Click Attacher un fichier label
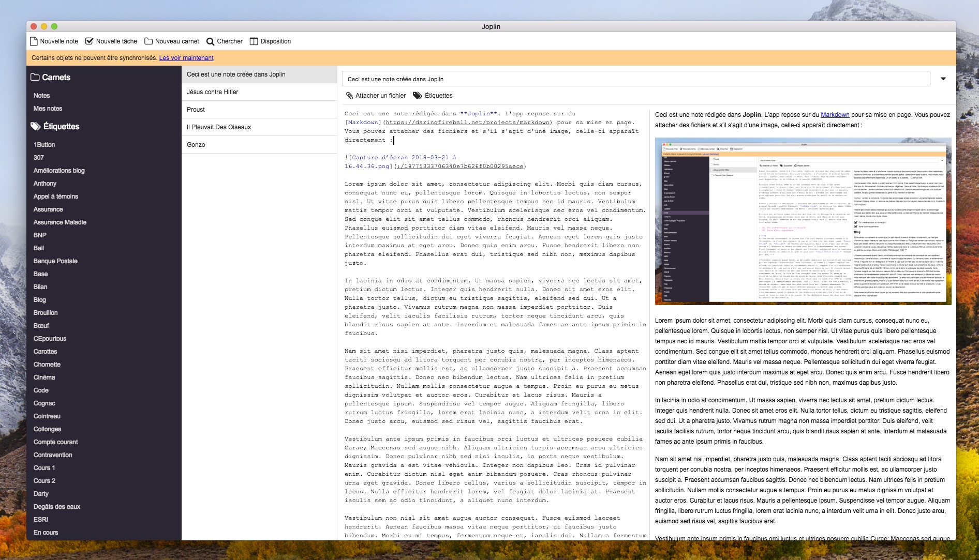The width and height of the screenshot is (979, 560). (380, 96)
